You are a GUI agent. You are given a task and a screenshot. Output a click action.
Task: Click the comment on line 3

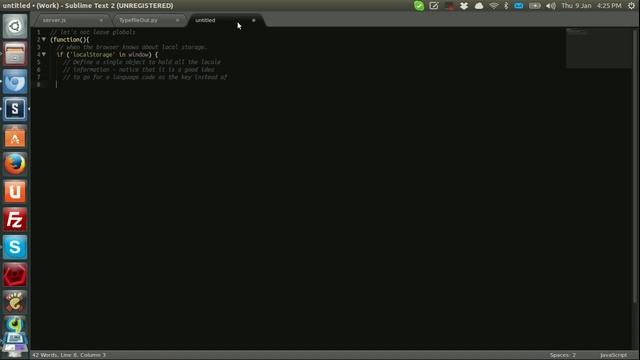point(131,47)
